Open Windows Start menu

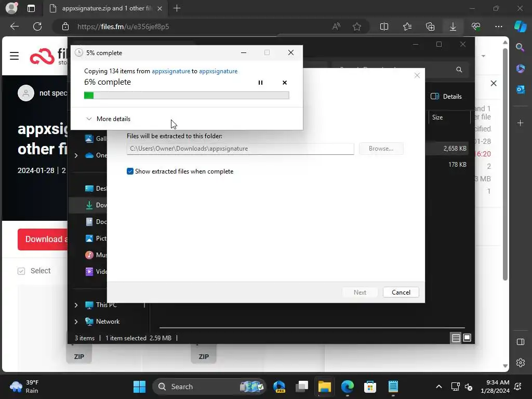139,387
